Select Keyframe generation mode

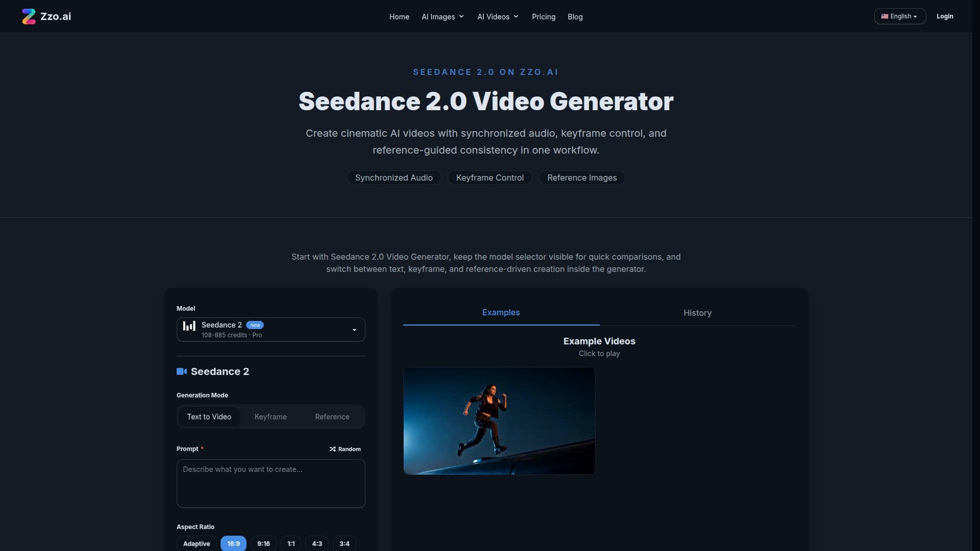pos(271,417)
